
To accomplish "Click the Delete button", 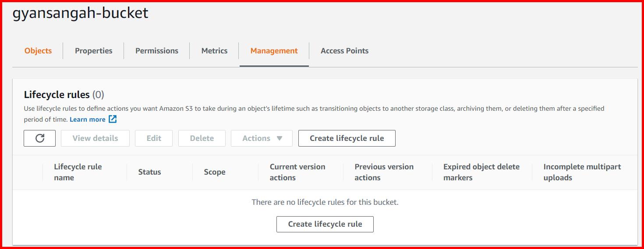I will pos(202,138).
